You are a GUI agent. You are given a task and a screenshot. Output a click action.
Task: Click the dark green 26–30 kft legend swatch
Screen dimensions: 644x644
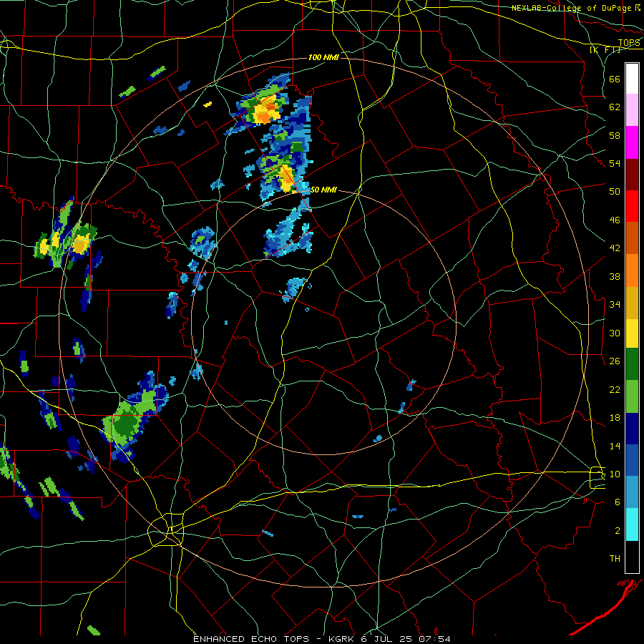click(632, 364)
